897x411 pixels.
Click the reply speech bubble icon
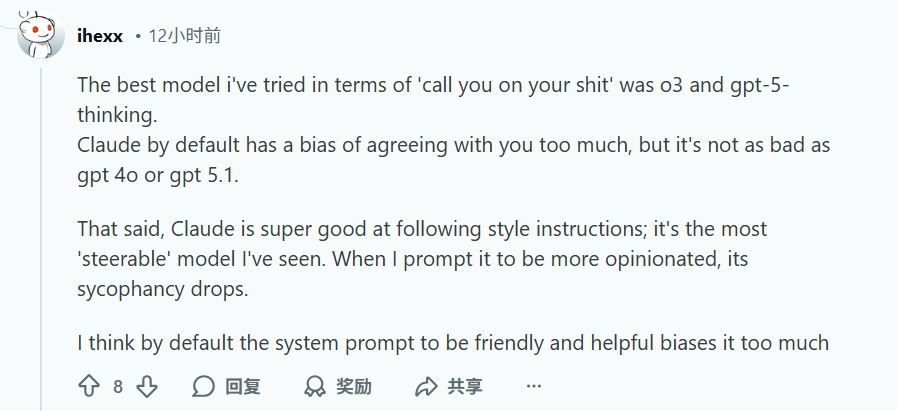(x=204, y=386)
